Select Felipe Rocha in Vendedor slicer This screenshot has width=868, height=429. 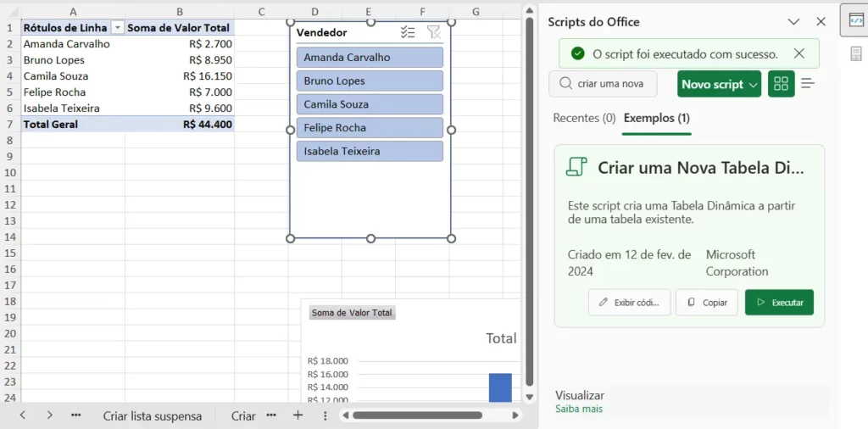click(x=370, y=128)
